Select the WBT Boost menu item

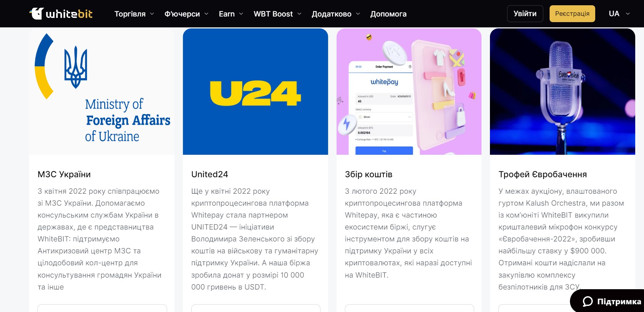click(273, 14)
